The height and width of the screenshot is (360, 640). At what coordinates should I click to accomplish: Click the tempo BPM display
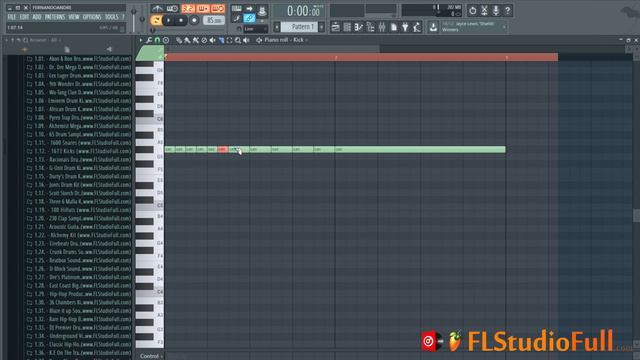pyautogui.click(x=214, y=20)
